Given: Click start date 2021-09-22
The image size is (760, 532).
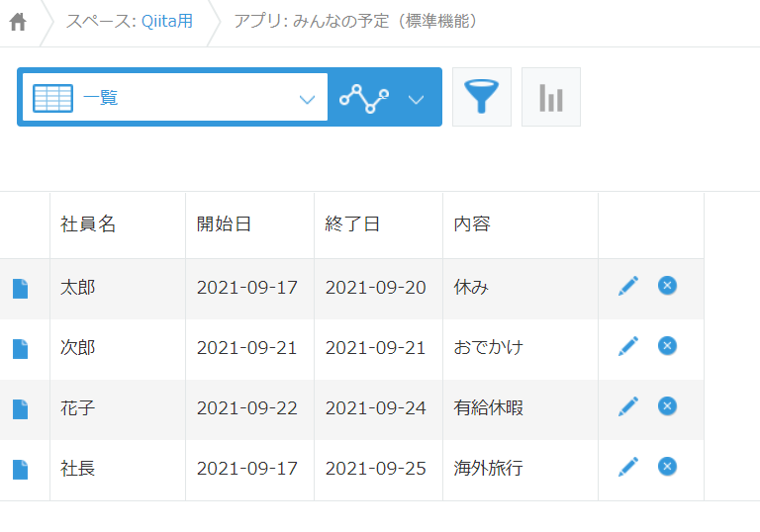Looking at the screenshot, I should point(247,408).
